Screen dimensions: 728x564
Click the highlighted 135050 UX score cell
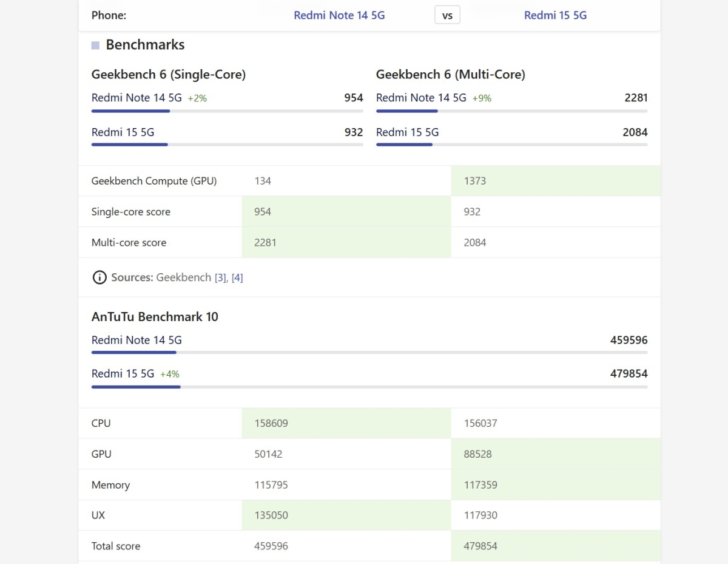click(x=346, y=515)
